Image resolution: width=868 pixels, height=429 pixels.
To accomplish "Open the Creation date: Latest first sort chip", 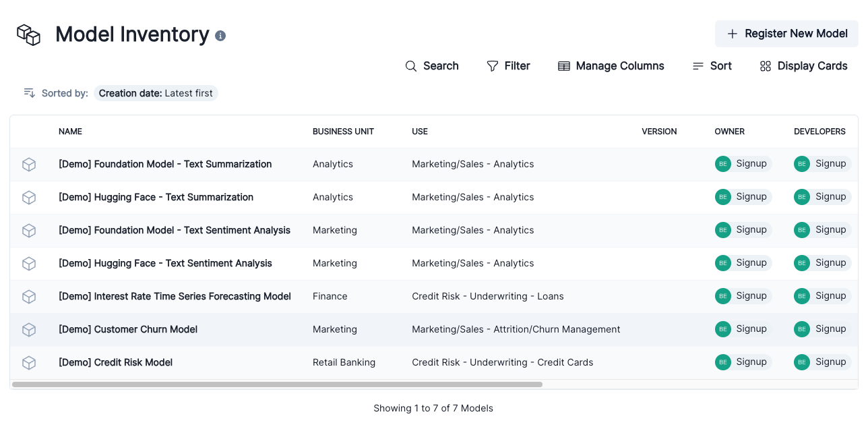I will click(156, 92).
